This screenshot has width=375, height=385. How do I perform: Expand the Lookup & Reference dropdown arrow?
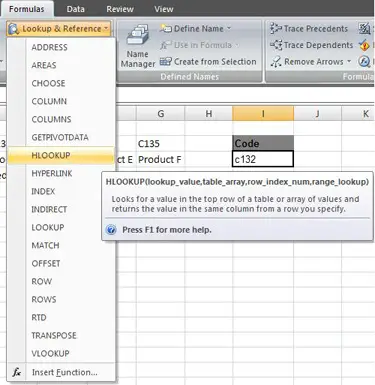coord(106,29)
